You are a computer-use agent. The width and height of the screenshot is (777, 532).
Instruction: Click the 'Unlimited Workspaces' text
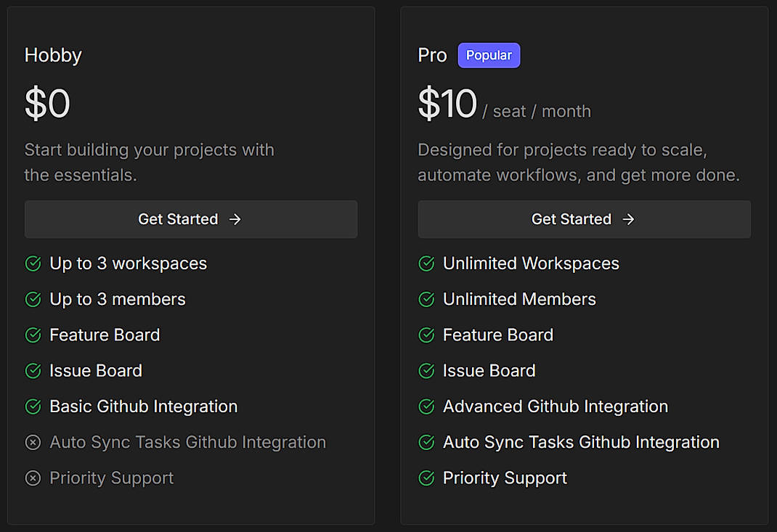point(532,264)
